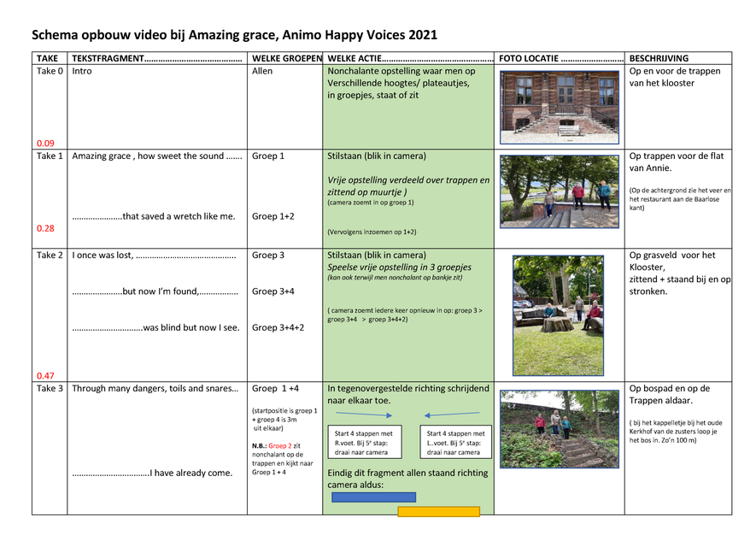
Task: Click 'Stilstaan (blik in camera)' in the Take 2 row
Action: [377, 256]
